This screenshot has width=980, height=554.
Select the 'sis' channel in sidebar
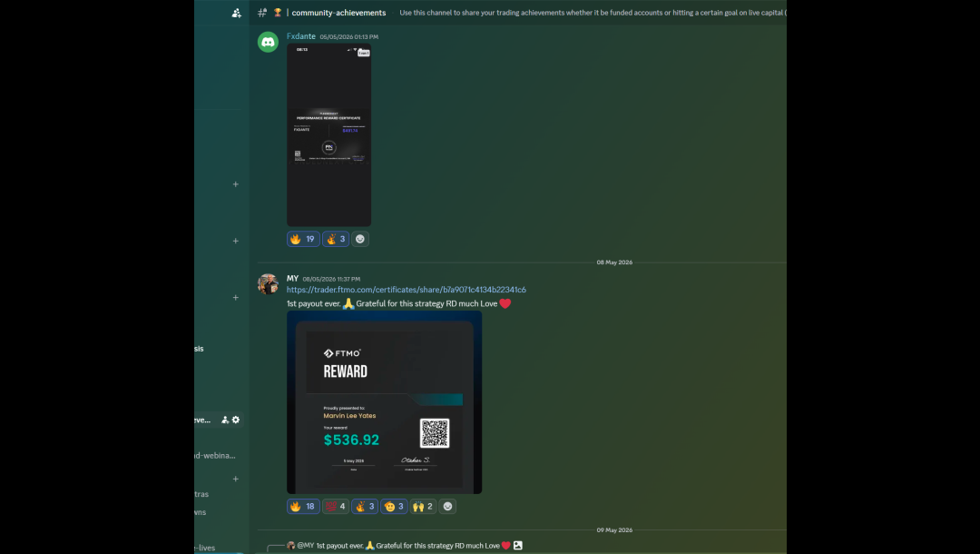[199, 349]
